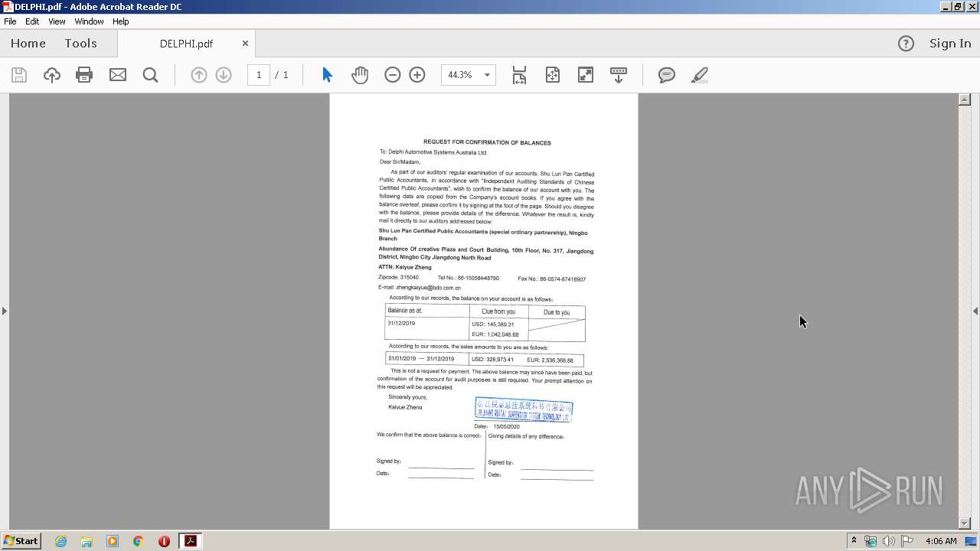Click 'ATTN: Kaiyue Zheng' text
This screenshot has width=980, height=551.
tap(405, 267)
